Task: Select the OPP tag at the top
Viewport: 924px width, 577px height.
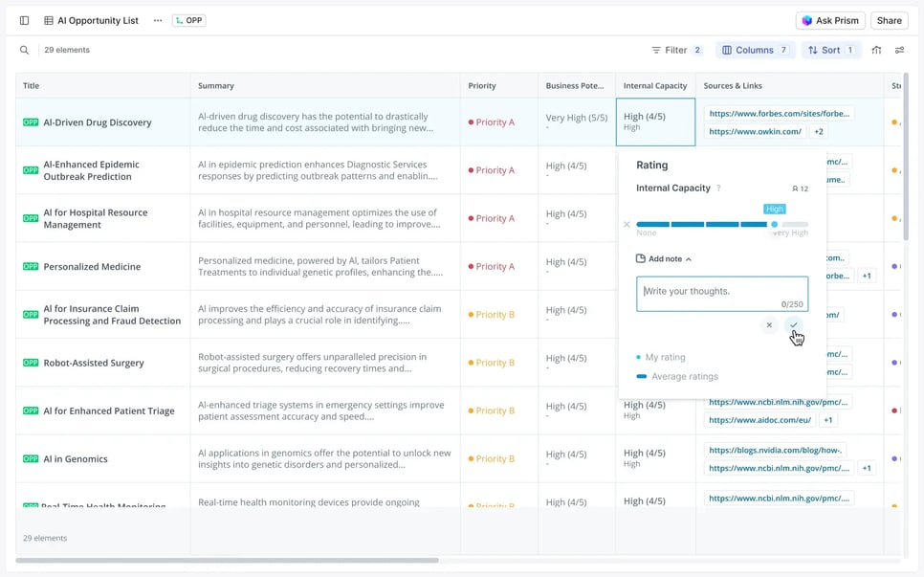Action: [187, 20]
